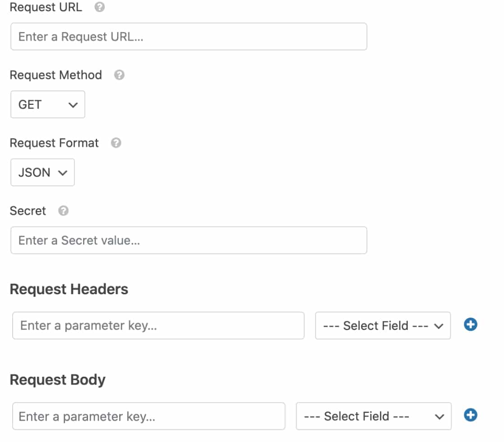Click the Request Method label text
Viewport: 504px width, 442px height.
click(x=56, y=75)
